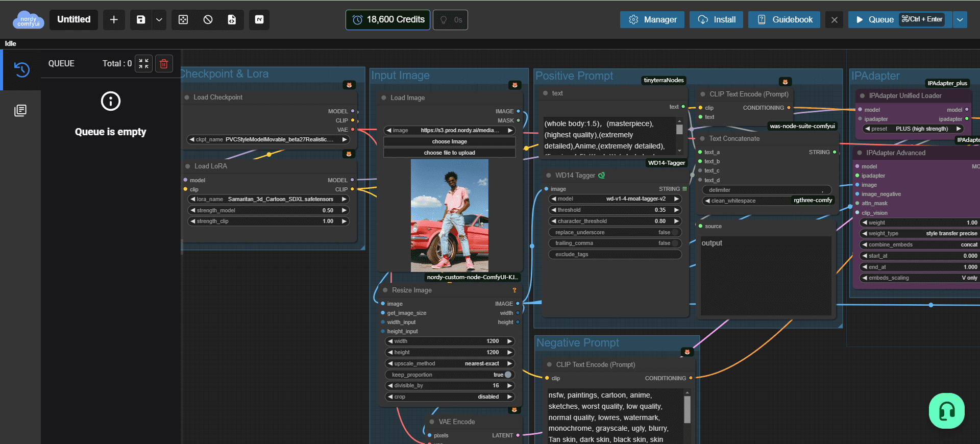This screenshot has width=980, height=444.
Task: Save the workflow with the floppy disk icon
Action: [141, 19]
